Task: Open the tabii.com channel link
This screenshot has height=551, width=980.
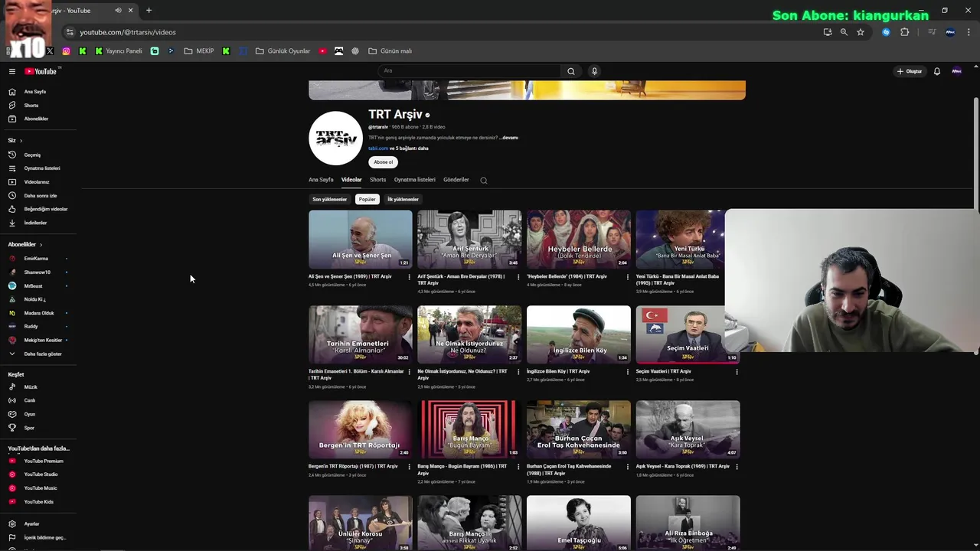Action: [378, 148]
